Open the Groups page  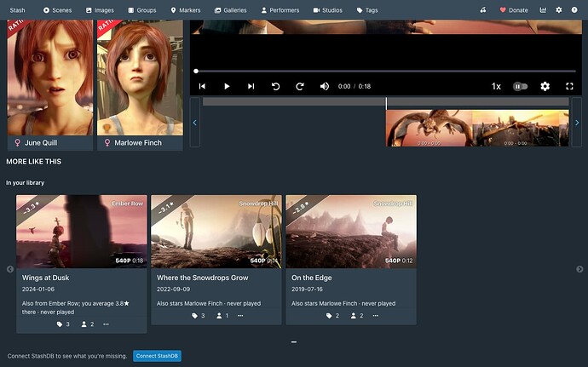tap(142, 10)
